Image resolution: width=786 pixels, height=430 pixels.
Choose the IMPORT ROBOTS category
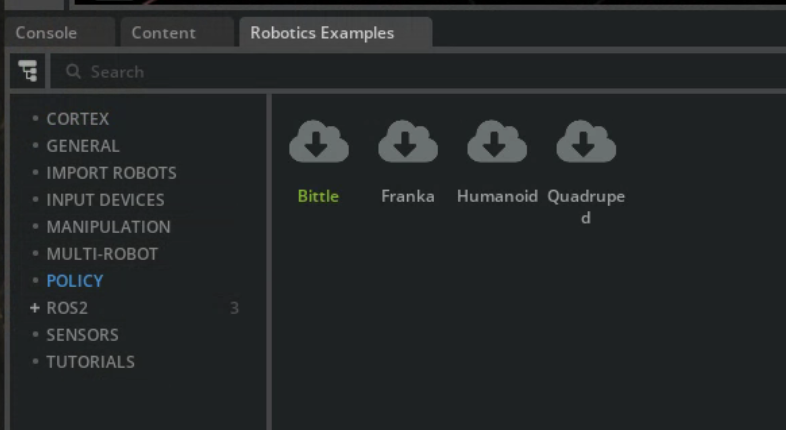click(x=111, y=173)
